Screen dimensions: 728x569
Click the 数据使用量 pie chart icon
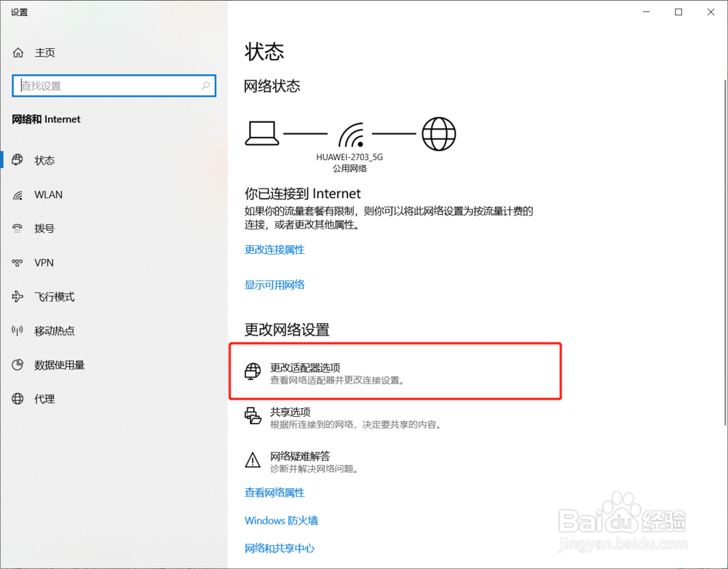[x=17, y=365]
